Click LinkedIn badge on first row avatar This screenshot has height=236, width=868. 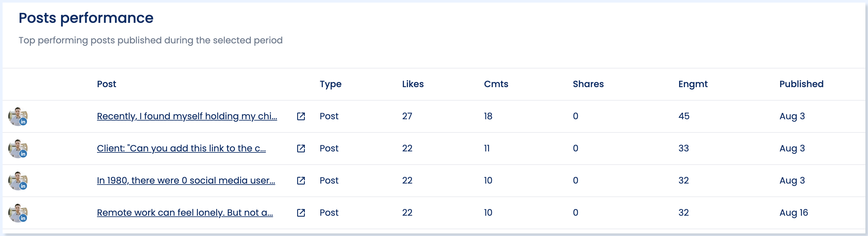pos(23,122)
